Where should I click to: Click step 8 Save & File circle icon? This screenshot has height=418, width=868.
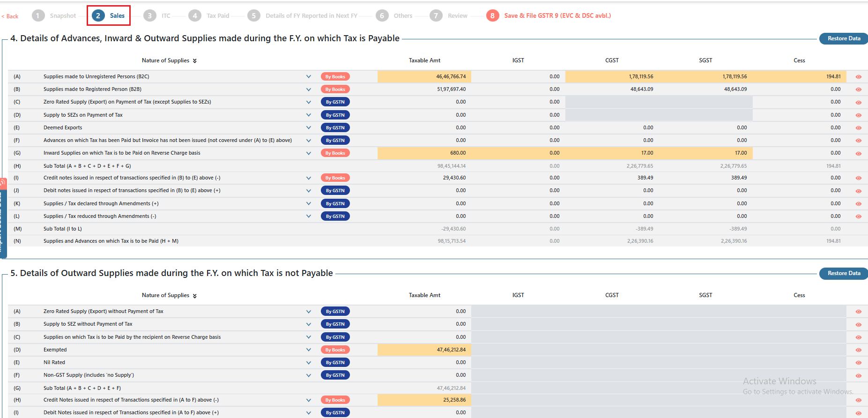tap(492, 15)
